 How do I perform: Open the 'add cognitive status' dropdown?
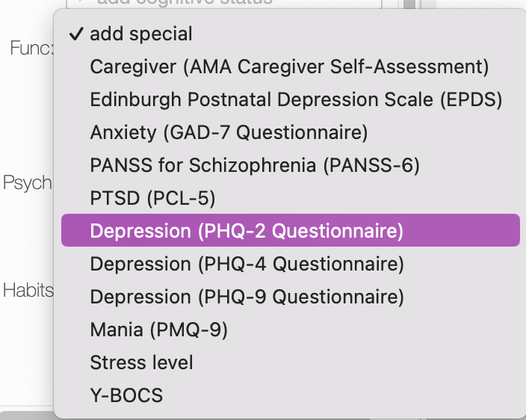click(x=224, y=3)
